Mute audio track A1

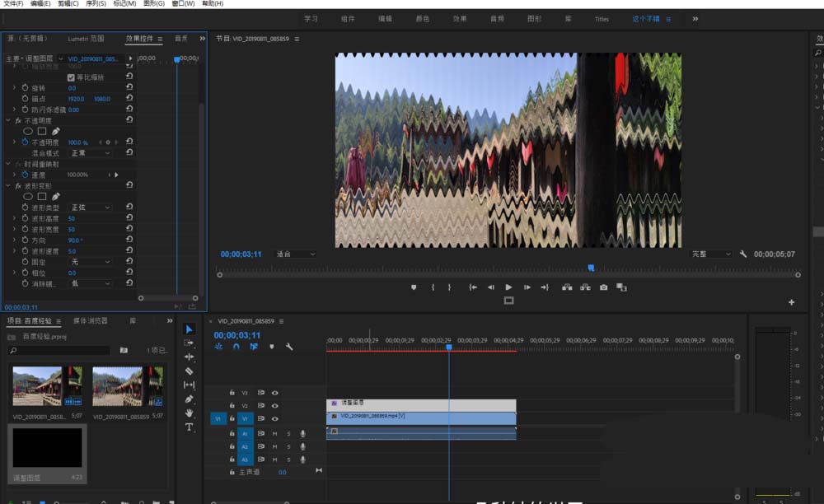tap(274, 433)
